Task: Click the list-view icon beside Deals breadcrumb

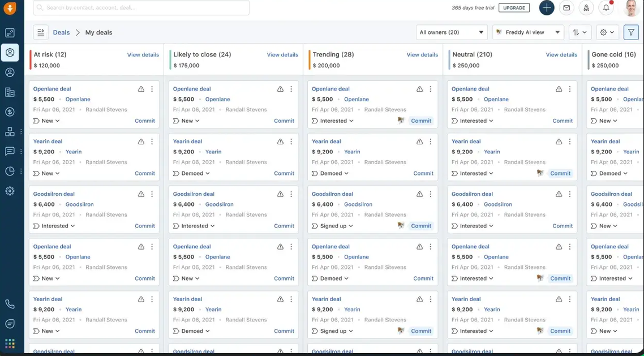Action: 41,32
